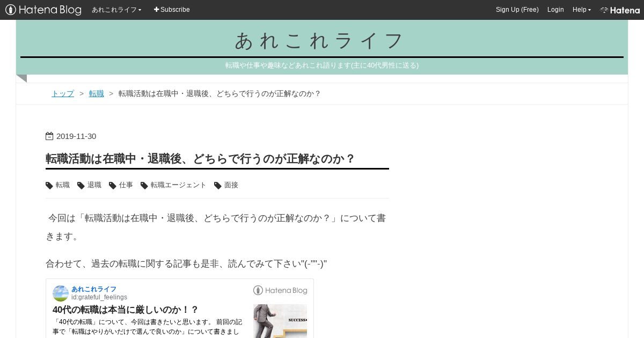Image resolution: width=644 pixels, height=338 pixels.
Task: Click the Hatena Blog logo in top bar
Action: click(x=43, y=10)
